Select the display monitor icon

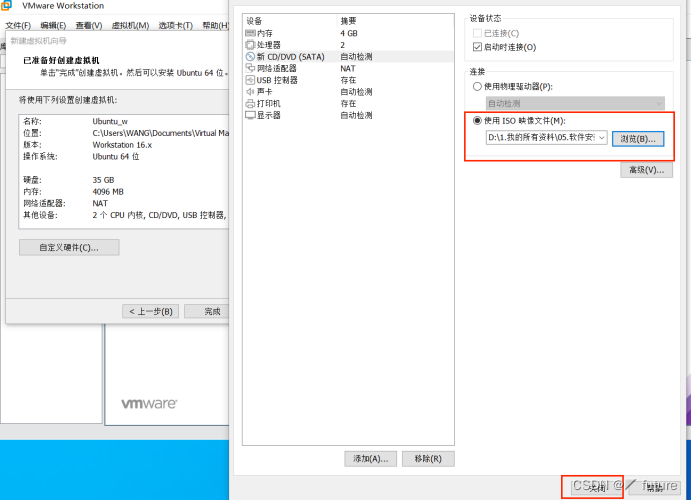pos(250,115)
